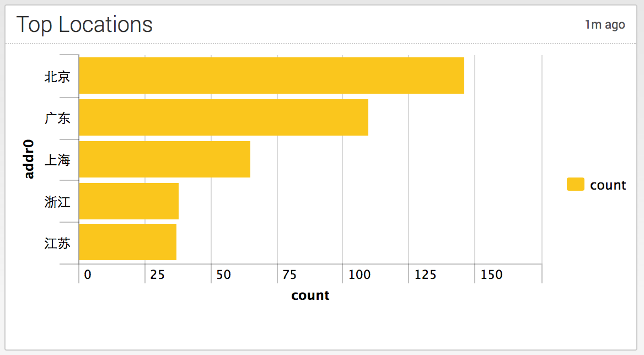Select the 江苏 y-axis label
Image resolution: width=644 pixels, height=355 pixels.
(x=57, y=243)
